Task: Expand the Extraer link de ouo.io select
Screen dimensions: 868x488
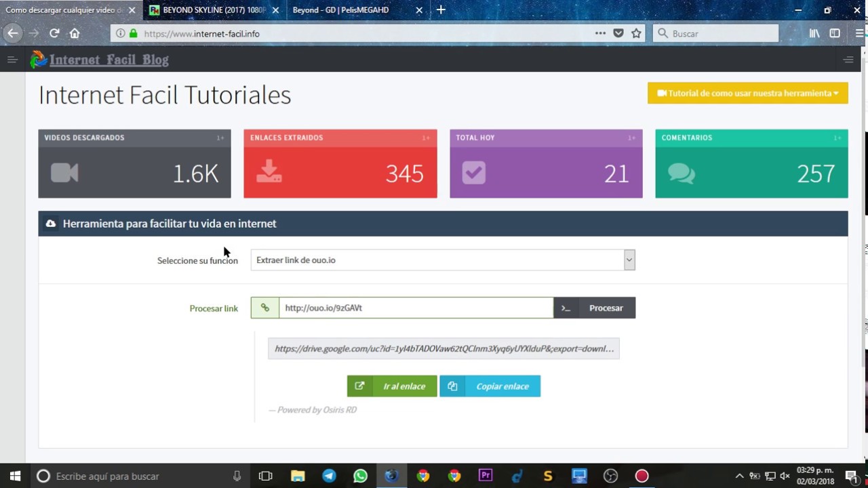Action: pos(443,260)
